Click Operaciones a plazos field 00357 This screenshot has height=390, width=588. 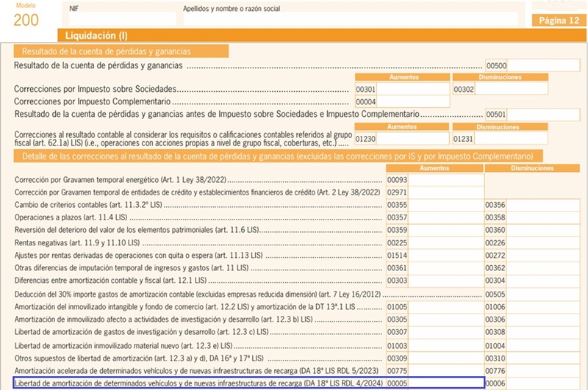point(446,217)
